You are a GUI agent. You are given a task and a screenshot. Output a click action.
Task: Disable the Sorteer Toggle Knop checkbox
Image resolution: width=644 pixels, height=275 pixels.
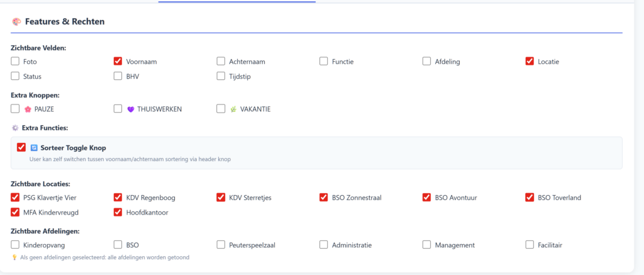coord(21,148)
